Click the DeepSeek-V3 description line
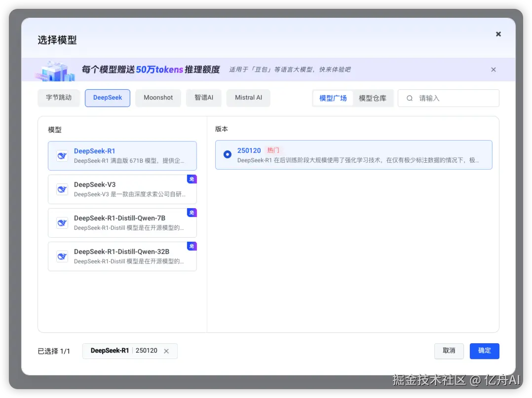 click(x=130, y=194)
